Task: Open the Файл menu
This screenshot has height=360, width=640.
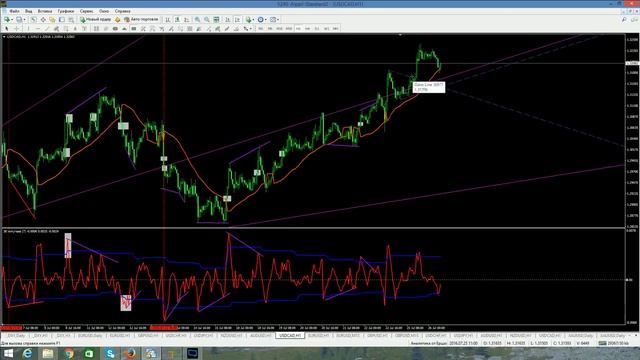Action: tap(14, 11)
